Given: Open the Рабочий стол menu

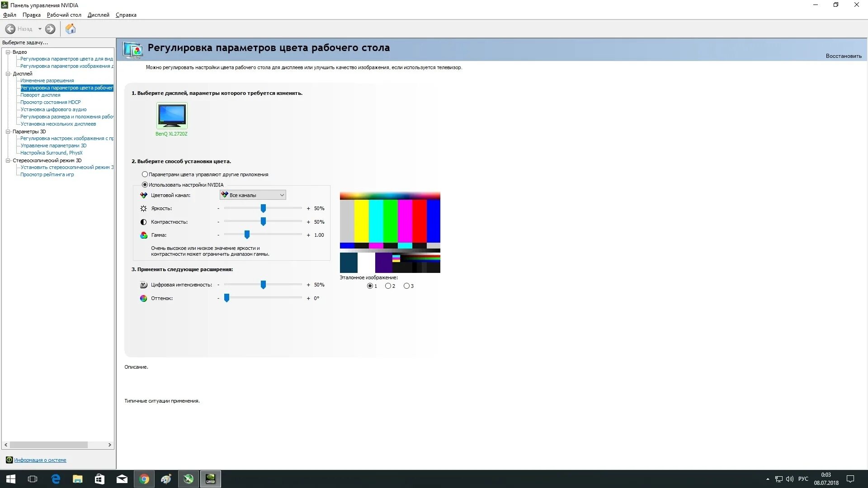Looking at the screenshot, I should (x=64, y=15).
